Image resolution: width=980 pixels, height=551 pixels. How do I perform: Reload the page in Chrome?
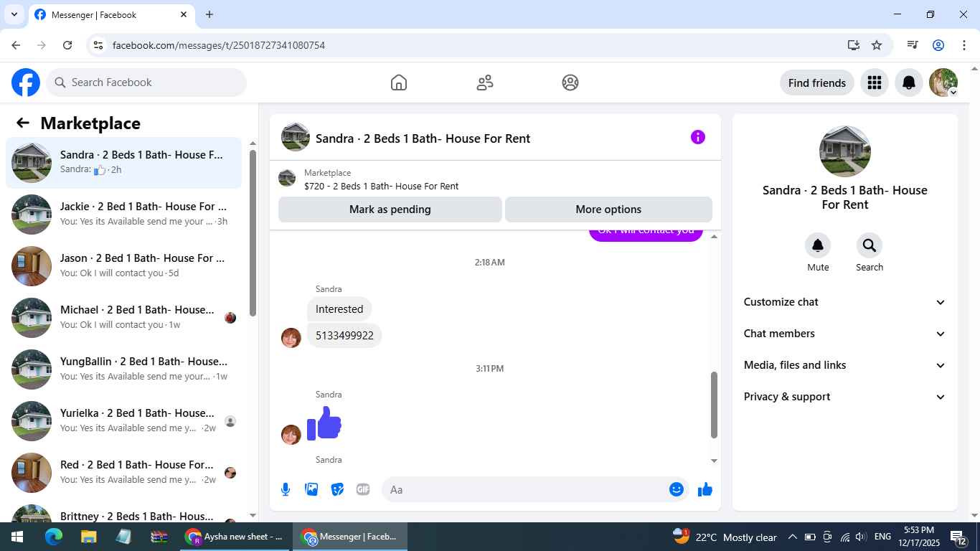[67, 45]
